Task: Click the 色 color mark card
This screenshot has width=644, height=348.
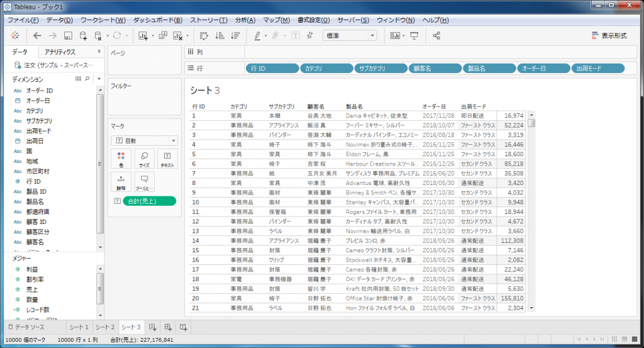Action: click(x=121, y=158)
